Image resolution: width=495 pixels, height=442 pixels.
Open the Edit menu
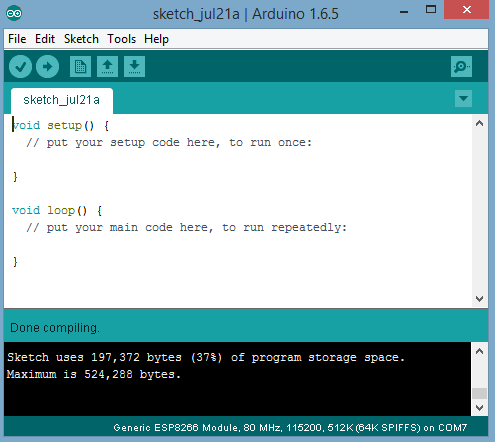45,39
